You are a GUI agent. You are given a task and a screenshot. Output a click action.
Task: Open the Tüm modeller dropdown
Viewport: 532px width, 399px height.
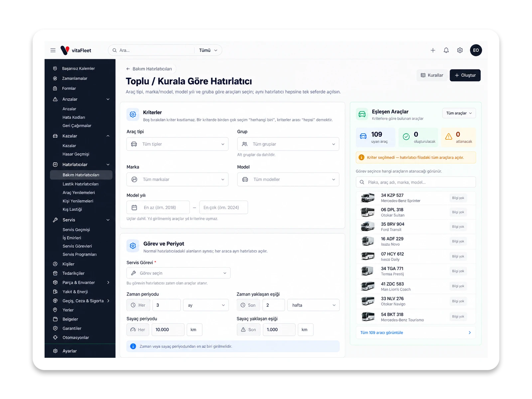(288, 179)
